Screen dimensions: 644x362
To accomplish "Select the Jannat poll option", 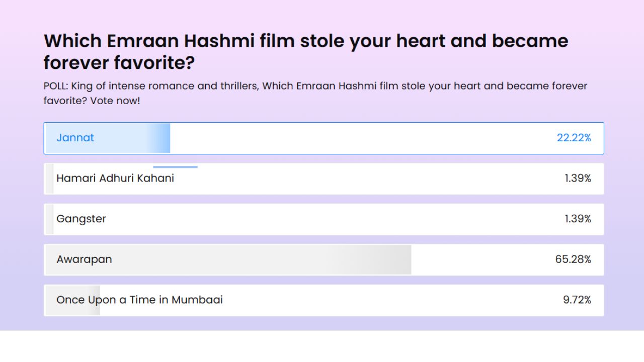I will point(324,138).
